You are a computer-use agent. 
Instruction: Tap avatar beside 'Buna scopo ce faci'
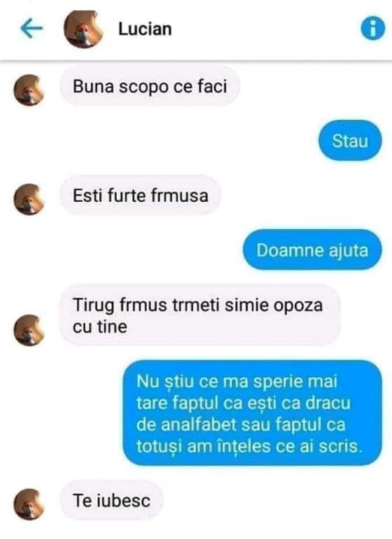[29, 90]
